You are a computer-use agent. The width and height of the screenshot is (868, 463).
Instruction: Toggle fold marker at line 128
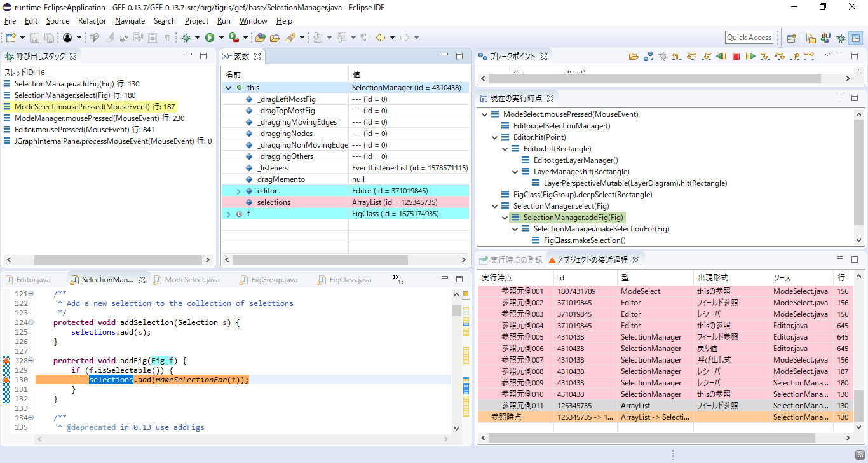tap(31, 361)
